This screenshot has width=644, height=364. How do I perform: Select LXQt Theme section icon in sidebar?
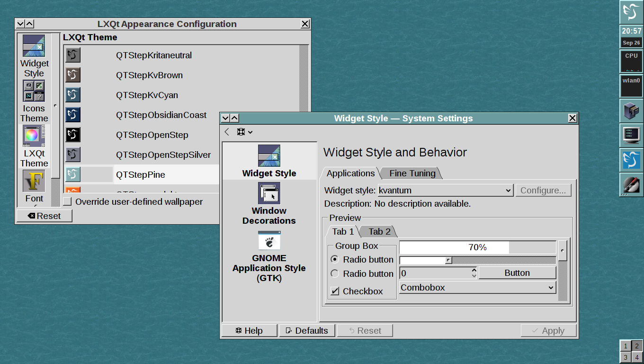click(x=34, y=136)
